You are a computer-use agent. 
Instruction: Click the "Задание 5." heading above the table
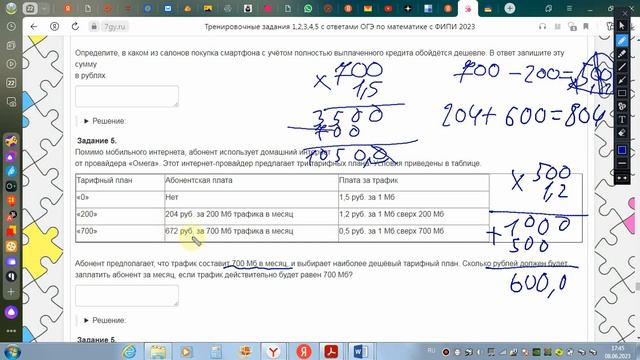[x=97, y=141]
